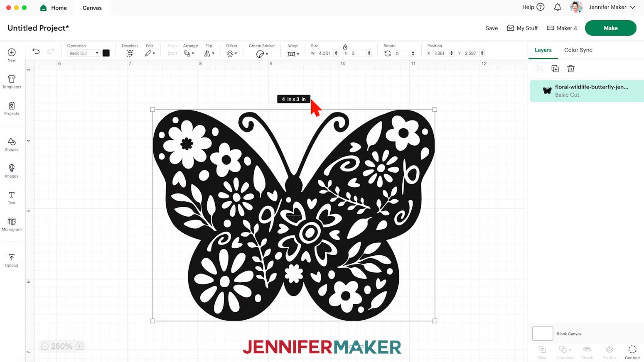Save the project

pos(492,28)
